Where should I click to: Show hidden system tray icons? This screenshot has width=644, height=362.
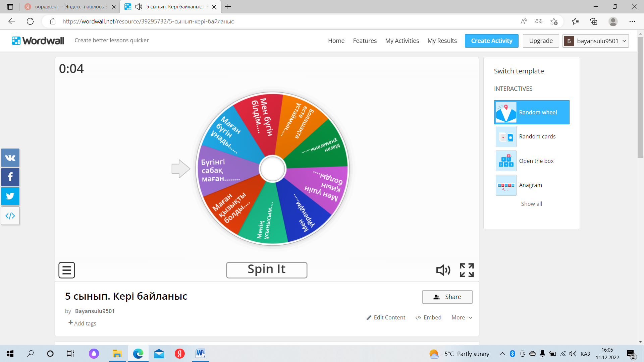click(x=502, y=354)
